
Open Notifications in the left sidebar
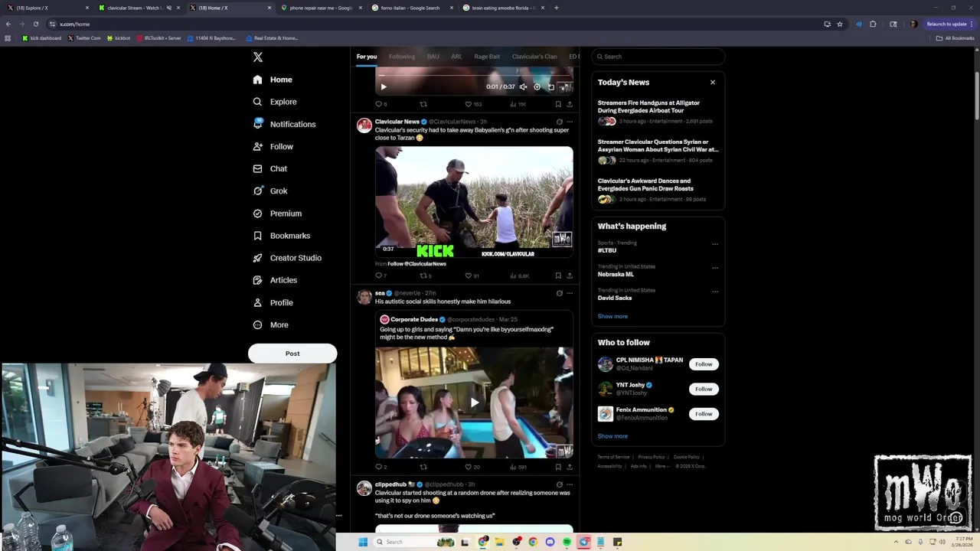(284, 124)
